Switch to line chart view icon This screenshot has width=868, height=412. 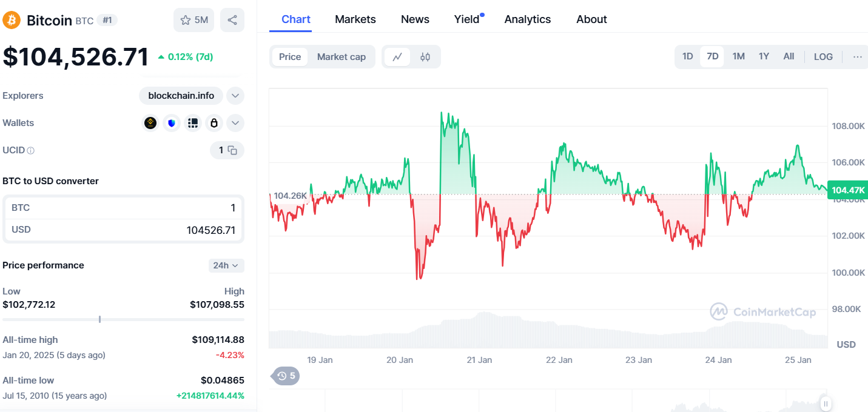pyautogui.click(x=397, y=57)
